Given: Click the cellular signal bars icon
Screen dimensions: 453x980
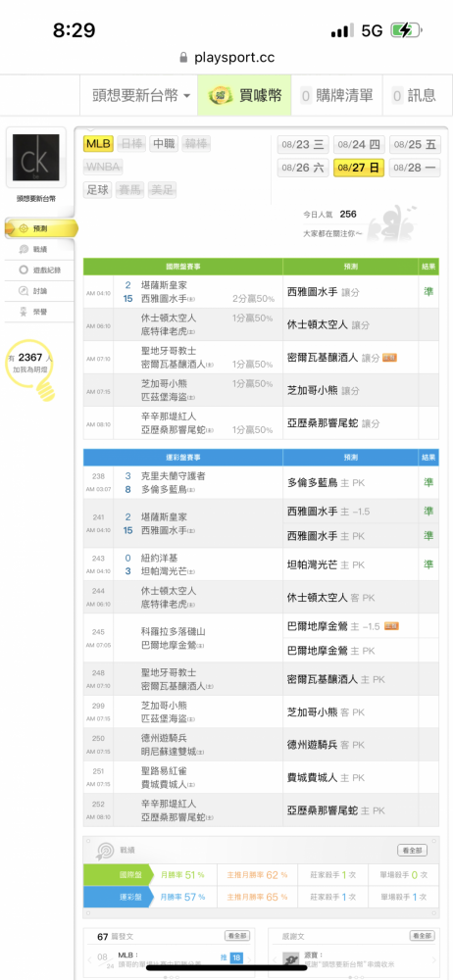Looking at the screenshot, I should click(342, 30).
